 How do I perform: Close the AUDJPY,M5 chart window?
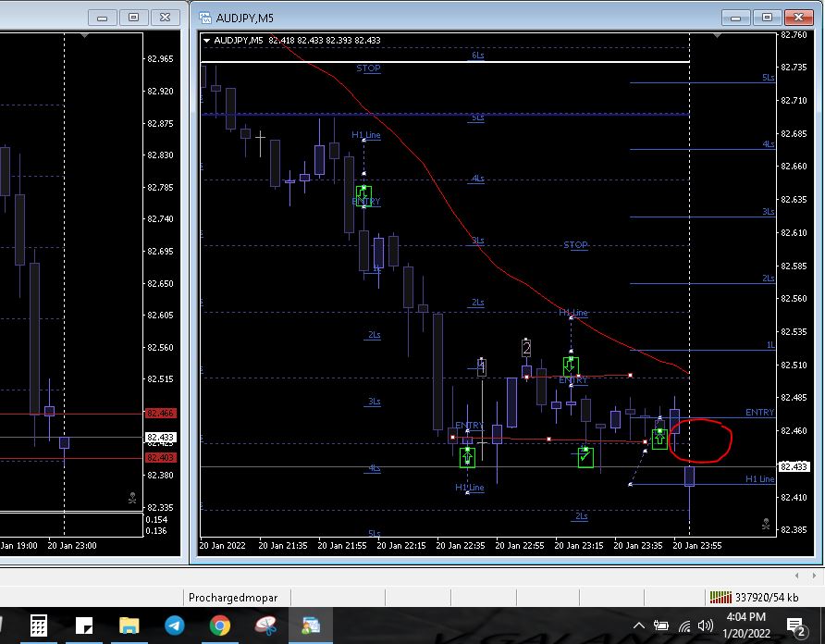pyautogui.click(x=798, y=18)
